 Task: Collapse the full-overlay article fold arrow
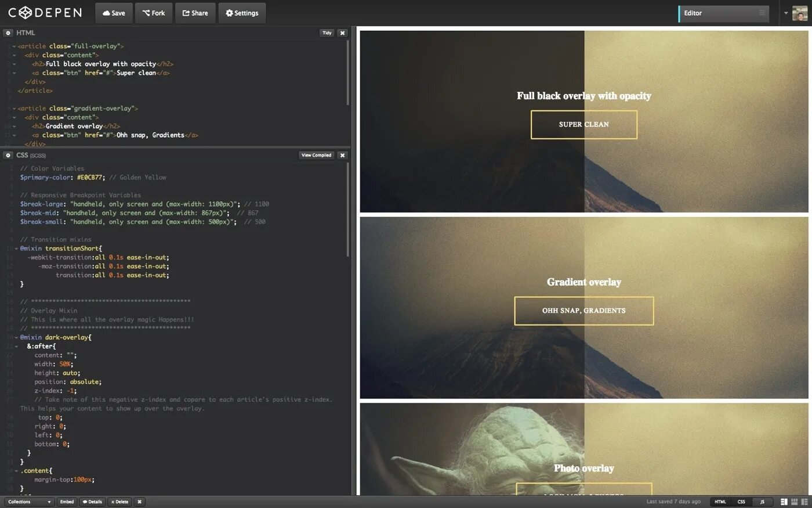(14, 46)
